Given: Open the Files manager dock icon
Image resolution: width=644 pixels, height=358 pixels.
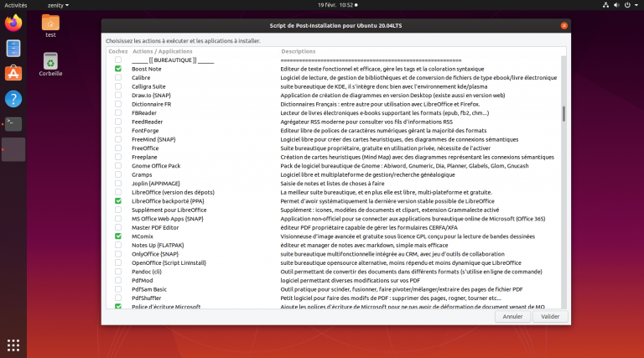Looking at the screenshot, I should (x=13, y=49).
